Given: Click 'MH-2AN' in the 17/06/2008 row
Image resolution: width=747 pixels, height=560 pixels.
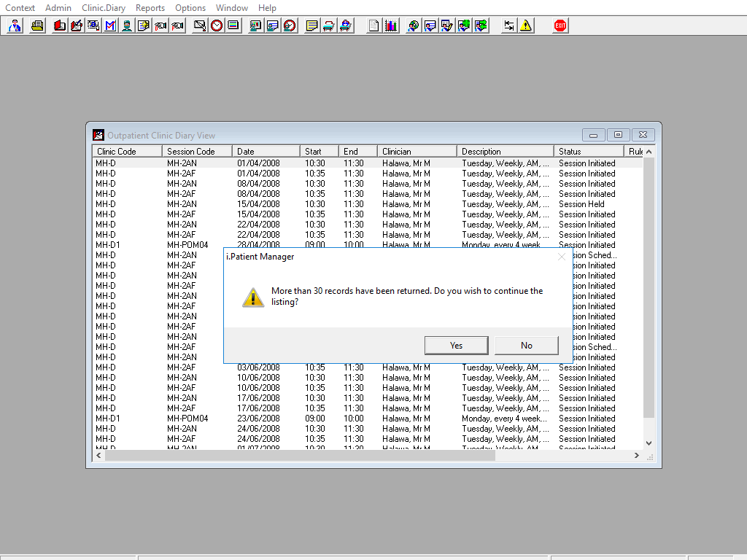Looking at the screenshot, I should tap(182, 398).
